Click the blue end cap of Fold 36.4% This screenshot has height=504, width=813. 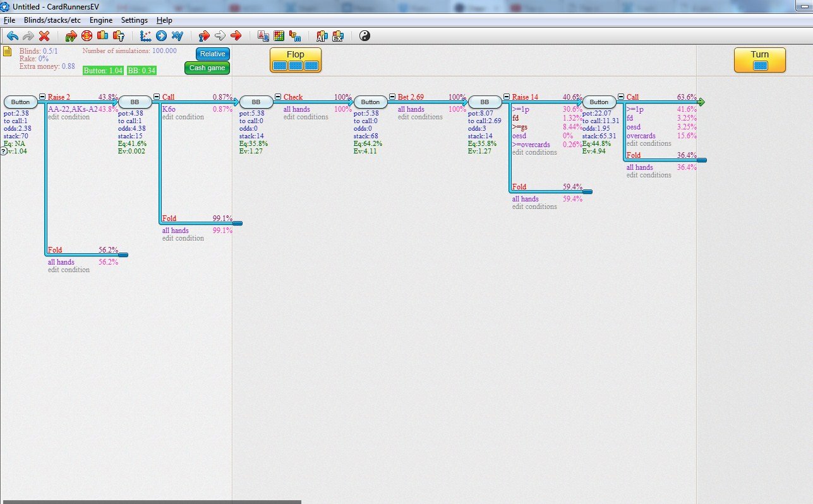701,160
